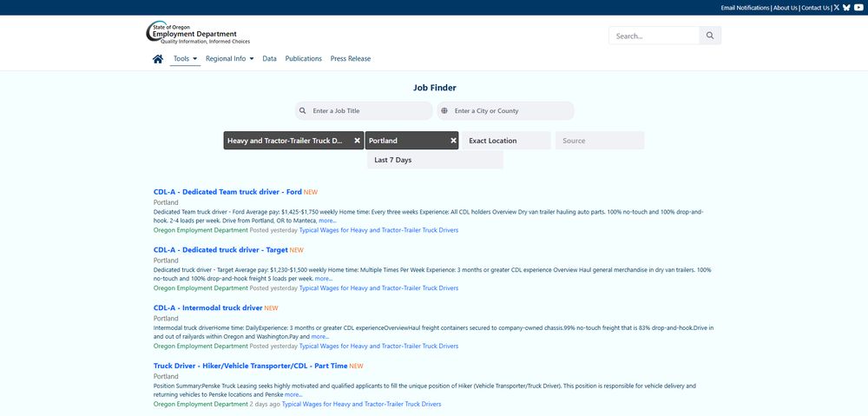
Task: Open Typical Wages link under the Hiker job
Action: click(x=361, y=405)
